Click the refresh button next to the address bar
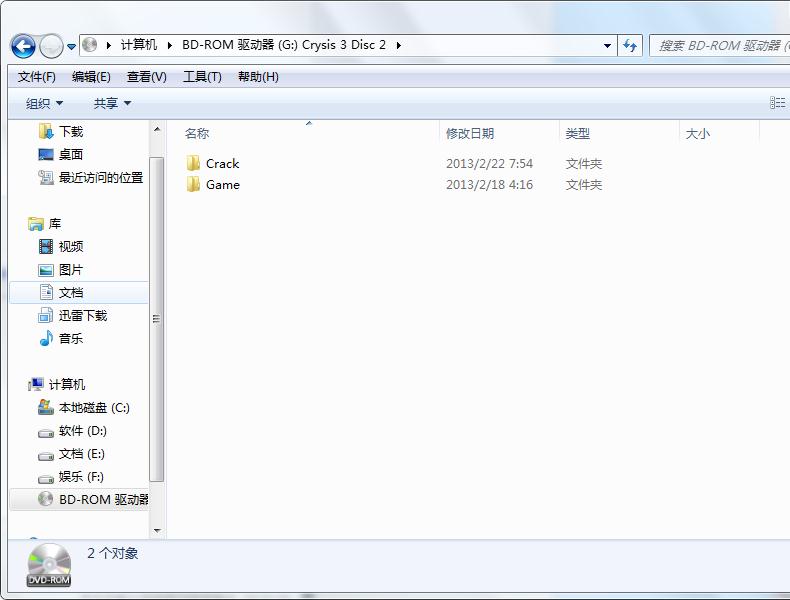This screenshot has height=600, width=790. tap(630, 46)
